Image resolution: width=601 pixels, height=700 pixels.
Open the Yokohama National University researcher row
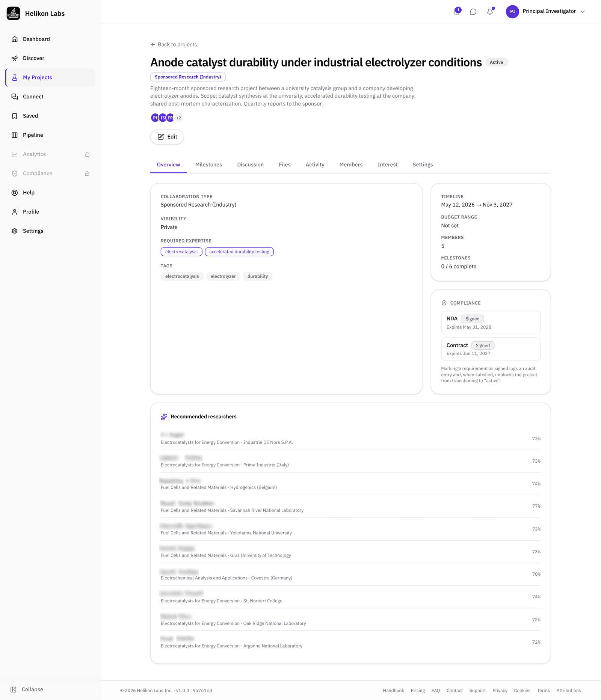click(x=350, y=529)
